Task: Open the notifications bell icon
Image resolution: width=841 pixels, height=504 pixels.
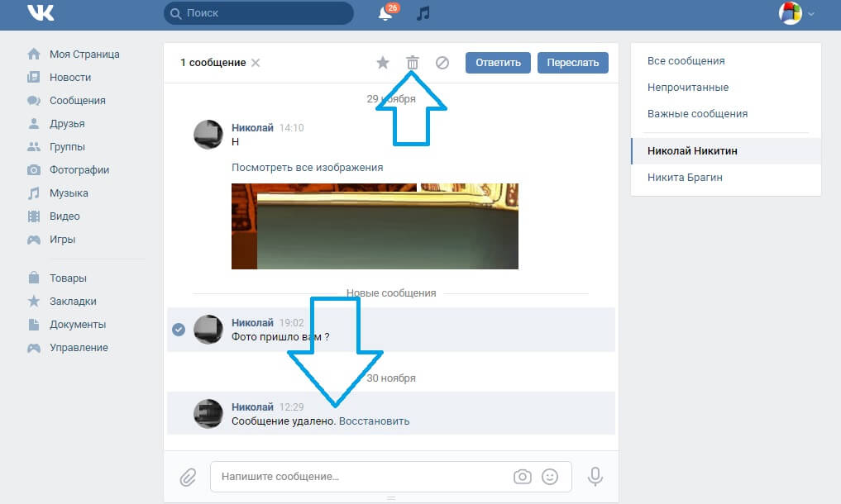Action: coord(385,13)
